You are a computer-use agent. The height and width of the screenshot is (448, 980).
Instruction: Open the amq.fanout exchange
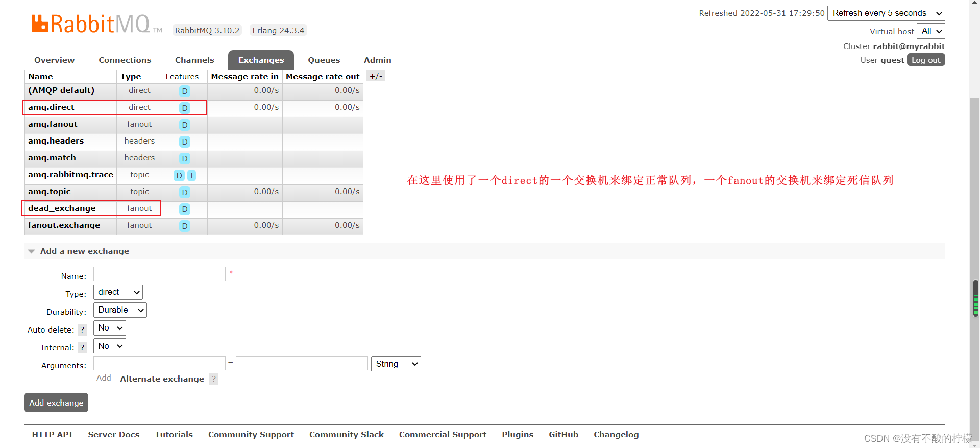click(53, 124)
